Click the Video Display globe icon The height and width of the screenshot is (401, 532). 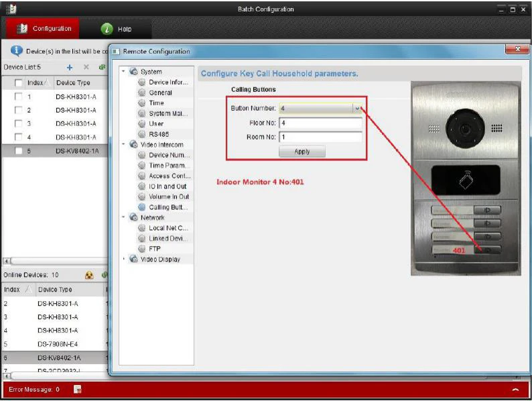(134, 259)
